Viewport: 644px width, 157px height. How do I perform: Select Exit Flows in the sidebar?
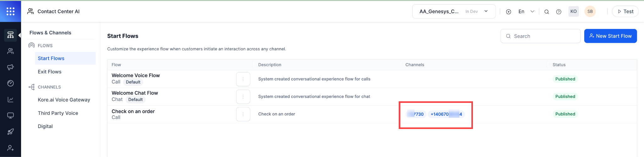[50, 72]
